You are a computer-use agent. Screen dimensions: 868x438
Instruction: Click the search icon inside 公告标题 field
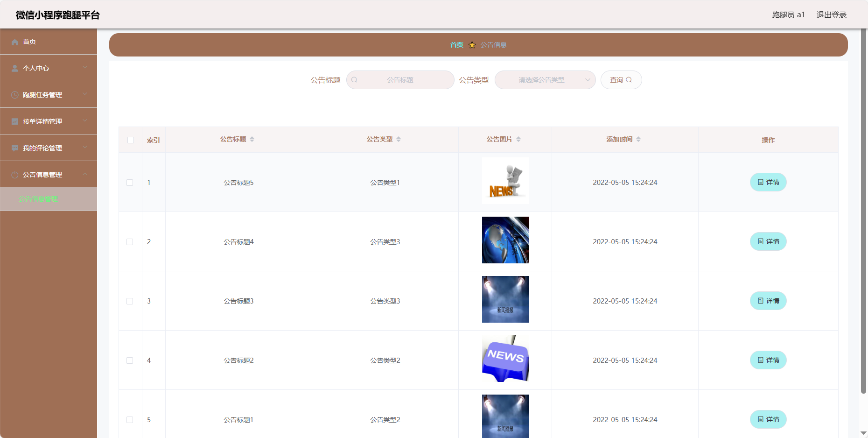(354, 80)
